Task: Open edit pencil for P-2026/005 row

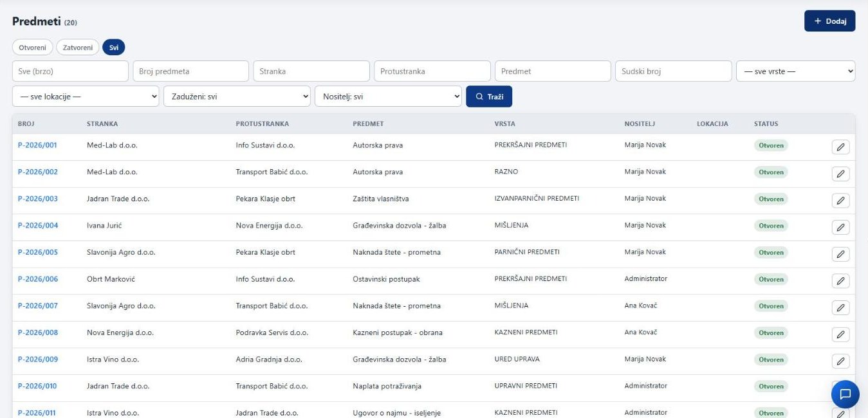Action: coord(840,254)
